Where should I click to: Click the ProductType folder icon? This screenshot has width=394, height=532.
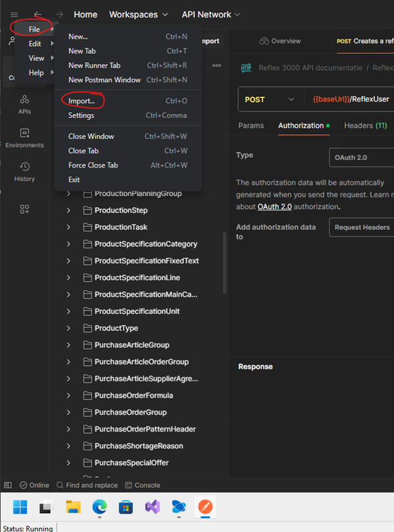[88, 328]
